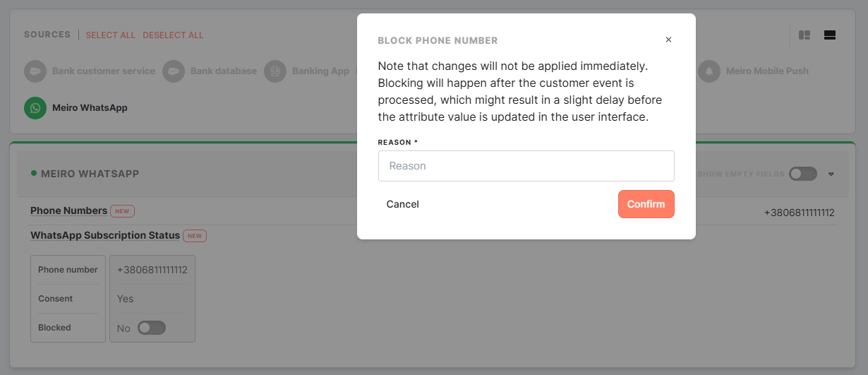Viewport: 868px width, 375px height.
Task: Click the Bank database source icon
Action: (173, 71)
